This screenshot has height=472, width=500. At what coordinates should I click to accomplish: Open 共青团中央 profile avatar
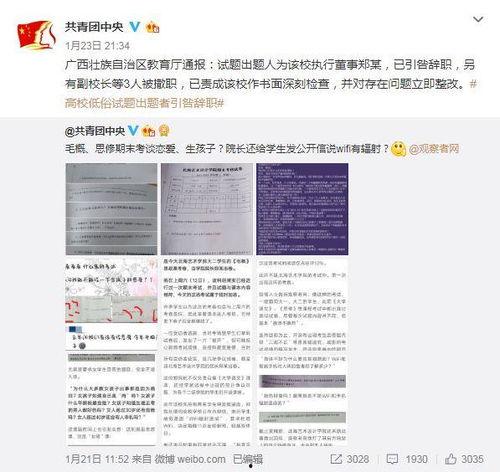36,34
